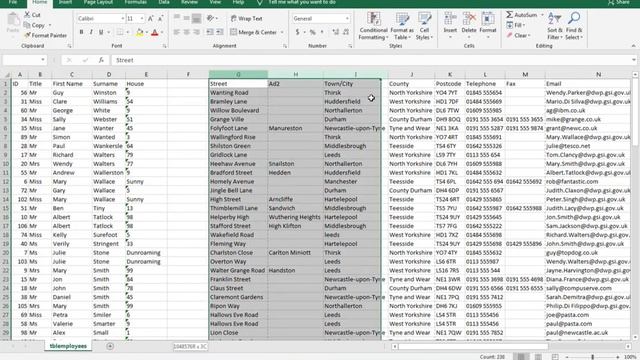
Task: Add a new sheet with plus icon
Action: pos(110,346)
